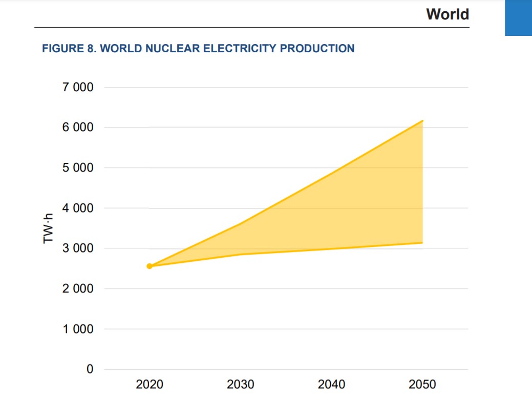Click the Figure 8 chart title
This screenshot has width=532, height=399.
(198, 49)
